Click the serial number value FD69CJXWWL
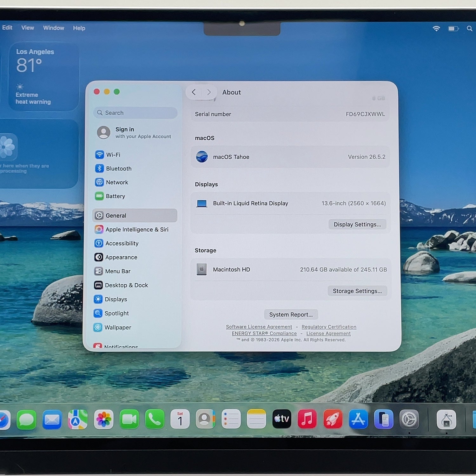Screen dimensions: 476x476 pos(366,114)
